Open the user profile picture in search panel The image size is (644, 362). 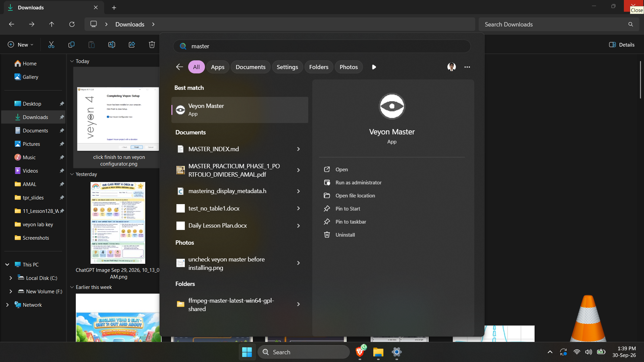(x=451, y=67)
